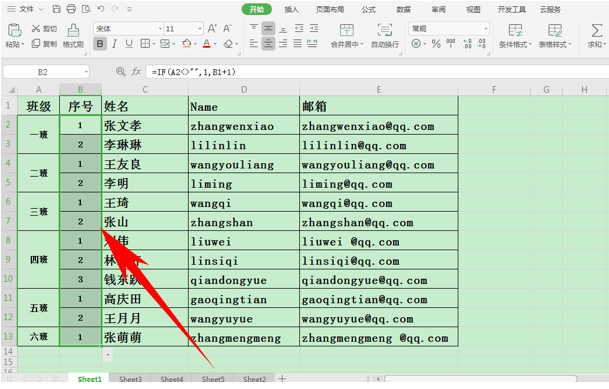Click decrease decimal places icon
Screen dimensions: 609x389
click(x=482, y=43)
